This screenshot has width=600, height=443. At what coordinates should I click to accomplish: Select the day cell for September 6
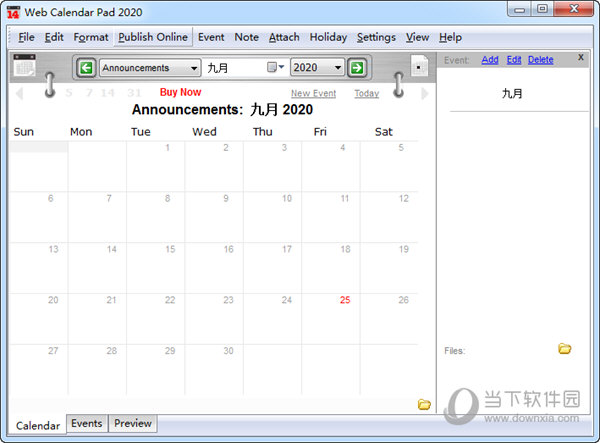pos(39,217)
